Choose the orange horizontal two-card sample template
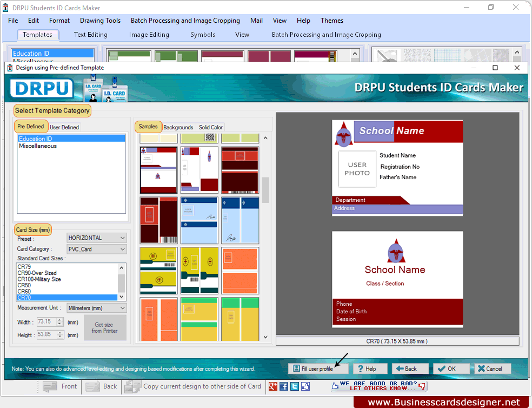 click(240, 271)
